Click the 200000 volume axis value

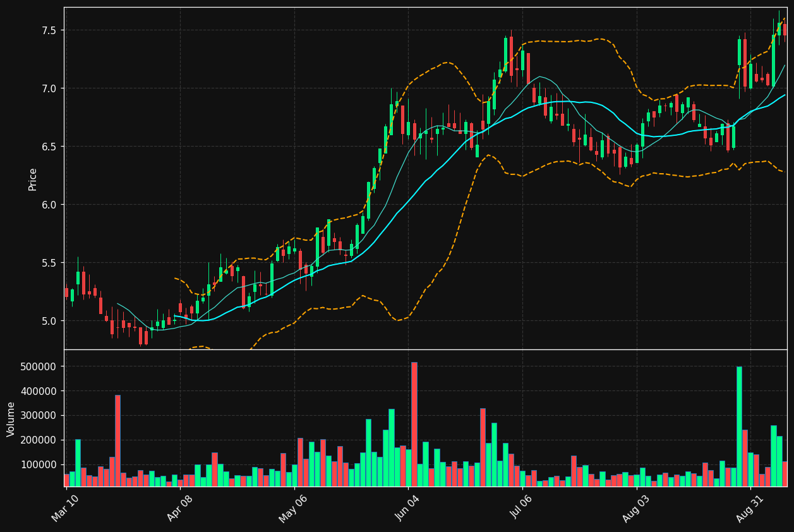pyautogui.click(x=39, y=440)
